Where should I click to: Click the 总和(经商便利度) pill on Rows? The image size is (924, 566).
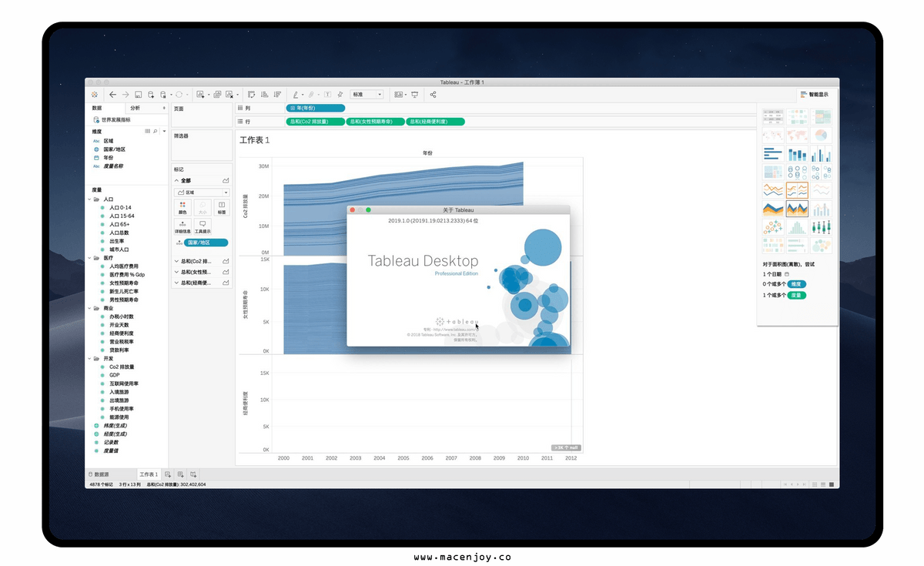(436, 122)
